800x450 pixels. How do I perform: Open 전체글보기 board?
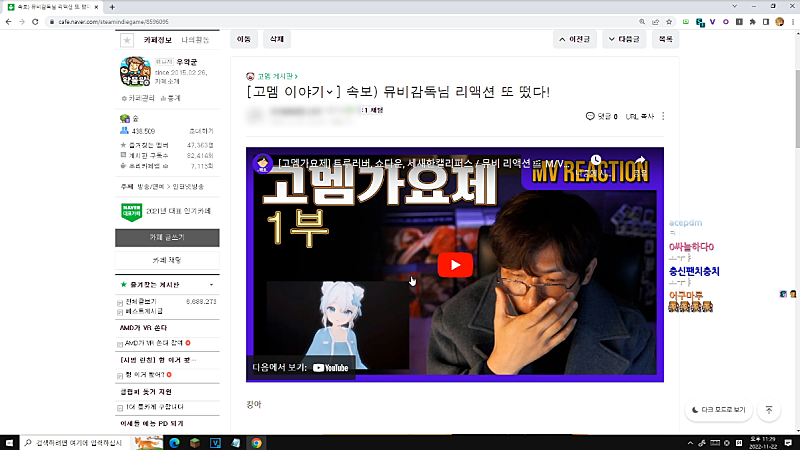(141, 302)
